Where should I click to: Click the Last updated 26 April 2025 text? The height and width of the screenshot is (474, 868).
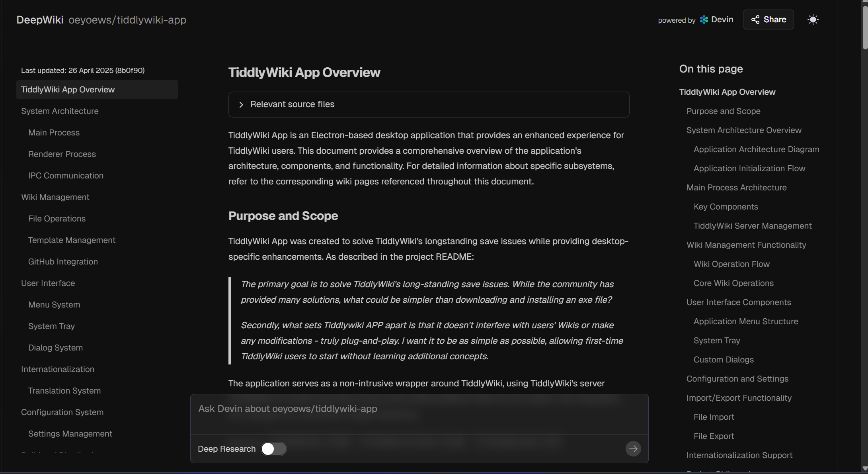click(x=83, y=71)
